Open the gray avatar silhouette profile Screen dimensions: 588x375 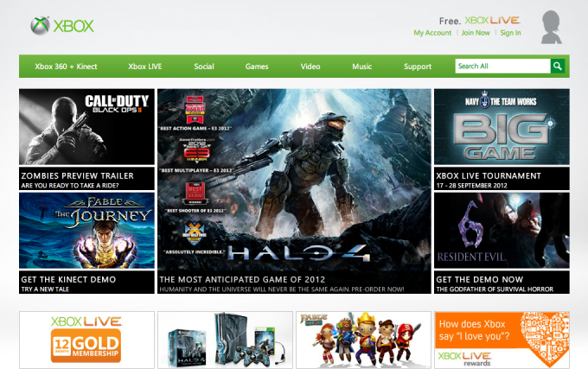(x=552, y=28)
